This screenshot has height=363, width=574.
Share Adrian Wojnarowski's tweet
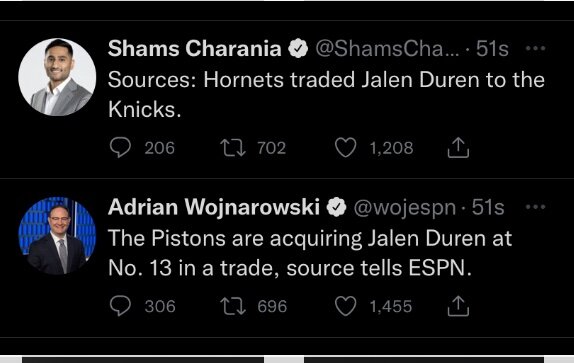click(458, 306)
